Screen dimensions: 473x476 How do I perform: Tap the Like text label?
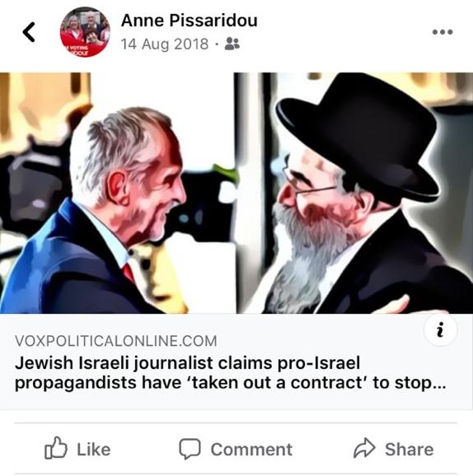[94, 450]
